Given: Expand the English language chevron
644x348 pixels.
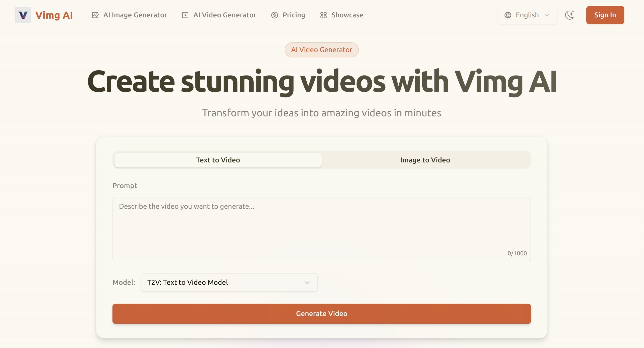Looking at the screenshot, I should tap(547, 15).
